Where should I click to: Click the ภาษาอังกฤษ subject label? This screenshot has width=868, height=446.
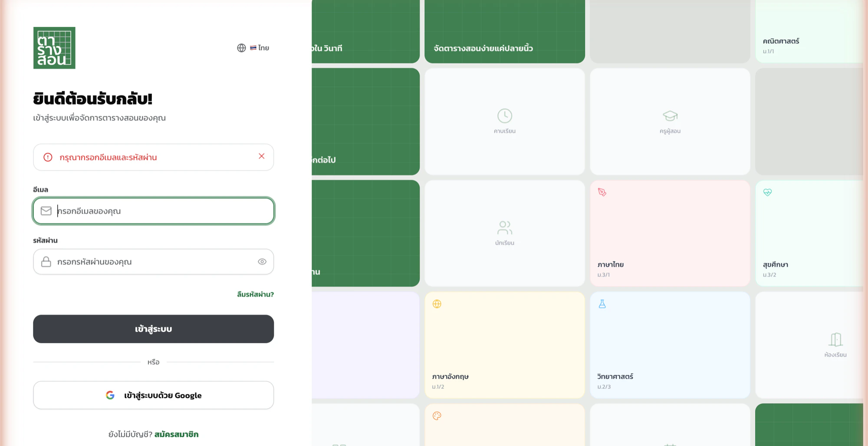click(x=450, y=377)
